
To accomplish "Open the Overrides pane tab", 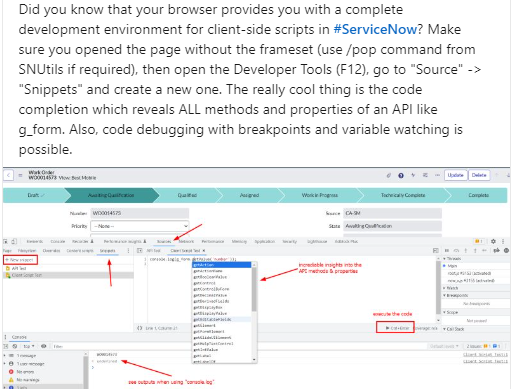I will [51, 251].
